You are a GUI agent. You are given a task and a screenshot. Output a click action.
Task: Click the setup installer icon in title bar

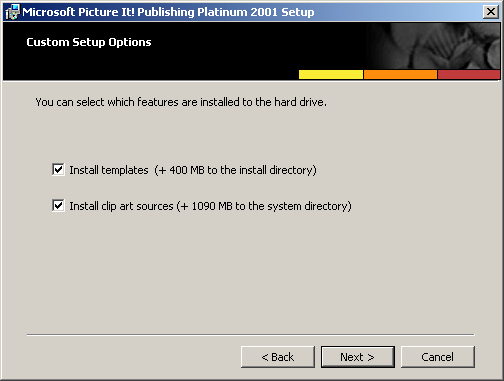pyautogui.click(x=12, y=12)
